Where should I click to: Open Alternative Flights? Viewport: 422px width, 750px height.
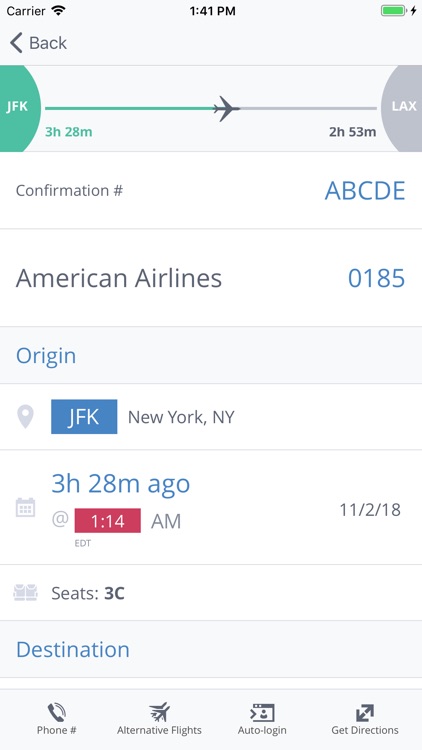coord(159,719)
